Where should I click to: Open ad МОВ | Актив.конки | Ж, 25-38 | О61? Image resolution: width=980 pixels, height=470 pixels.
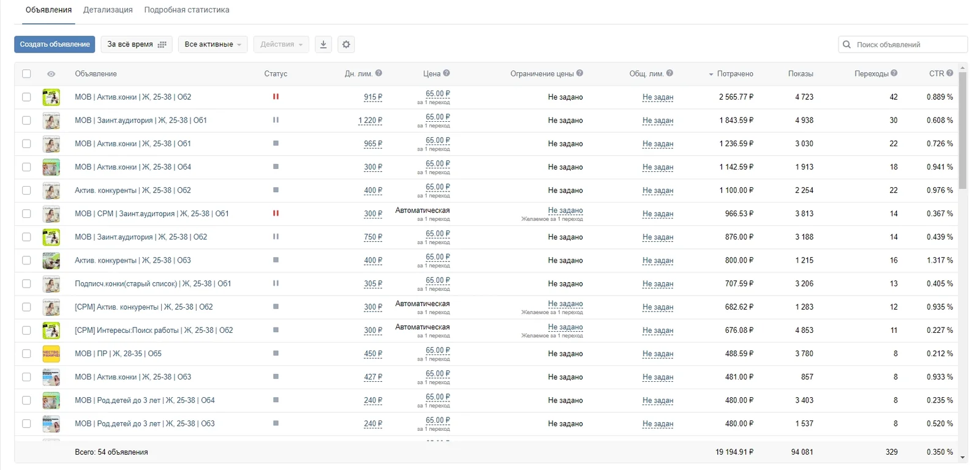tap(133, 144)
